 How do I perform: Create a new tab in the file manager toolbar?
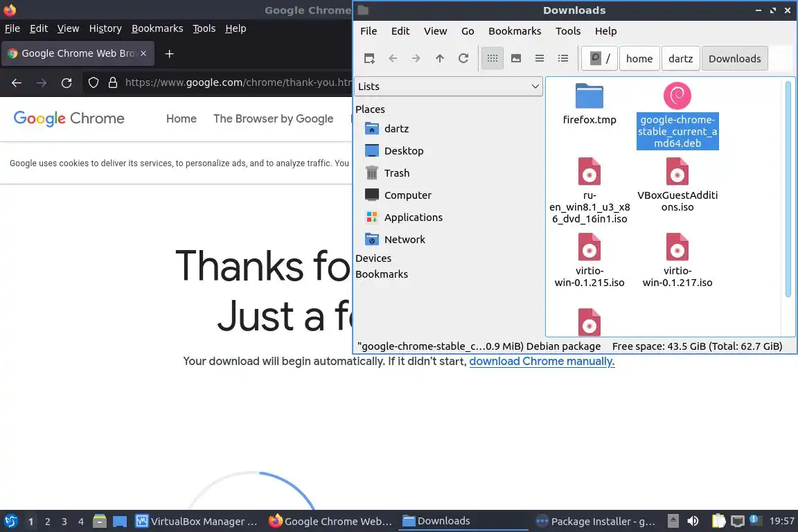[x=369, y=59]
